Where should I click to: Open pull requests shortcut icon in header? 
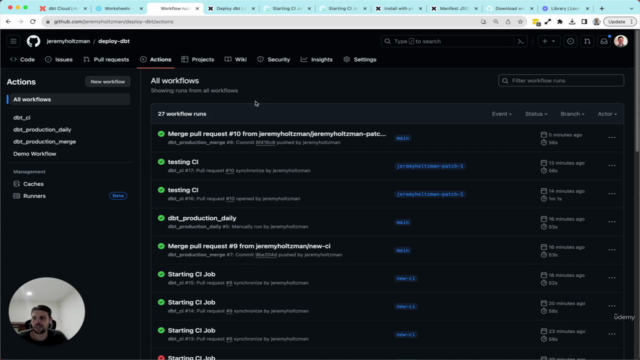(587, 41)
